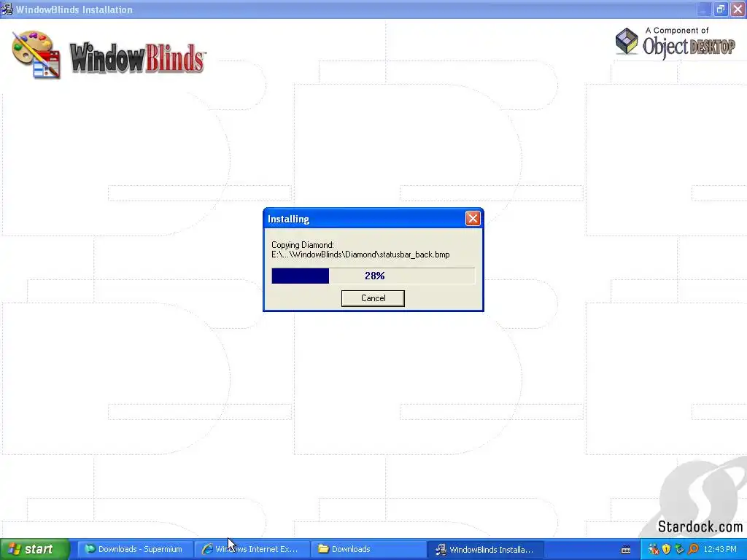747x560 pixels.
Task: Restore down the WindowBlinds Installation window
Action: tap(720, 9)
